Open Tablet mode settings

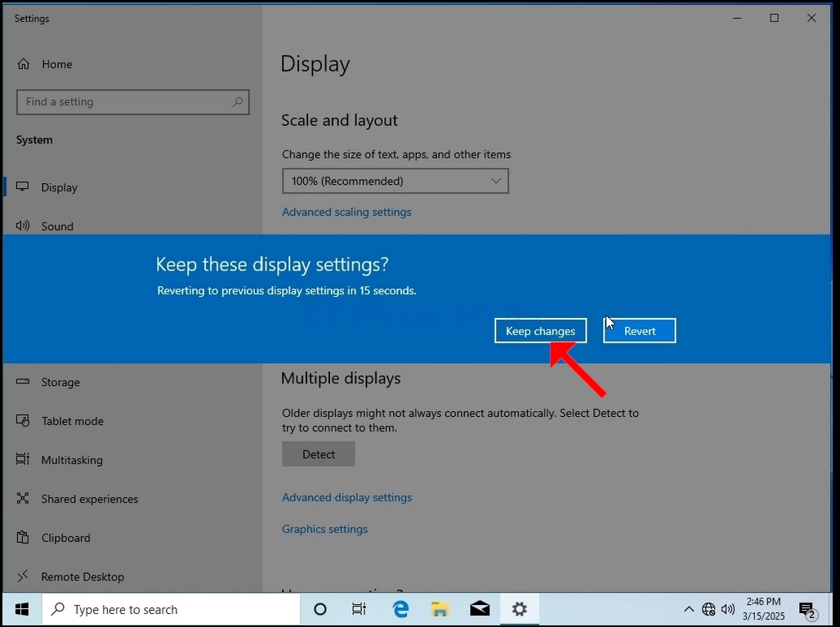(73, 421)
